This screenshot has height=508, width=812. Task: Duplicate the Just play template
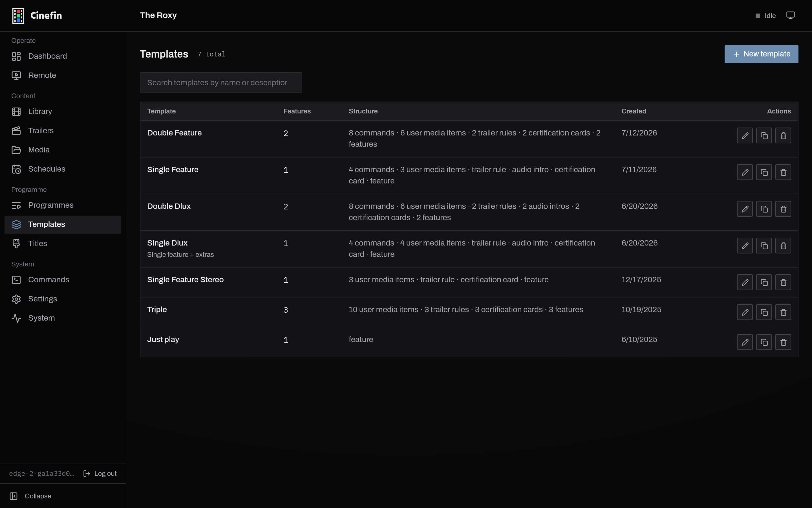(764, 342)
